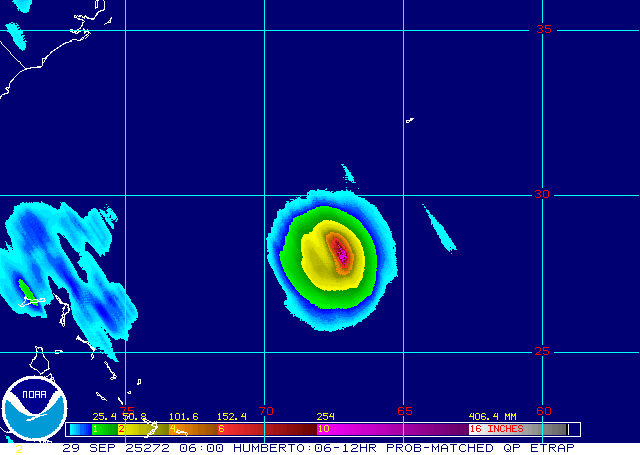
Task: Click the 25 latitude label on the right
Action: (x=542, y=351)
